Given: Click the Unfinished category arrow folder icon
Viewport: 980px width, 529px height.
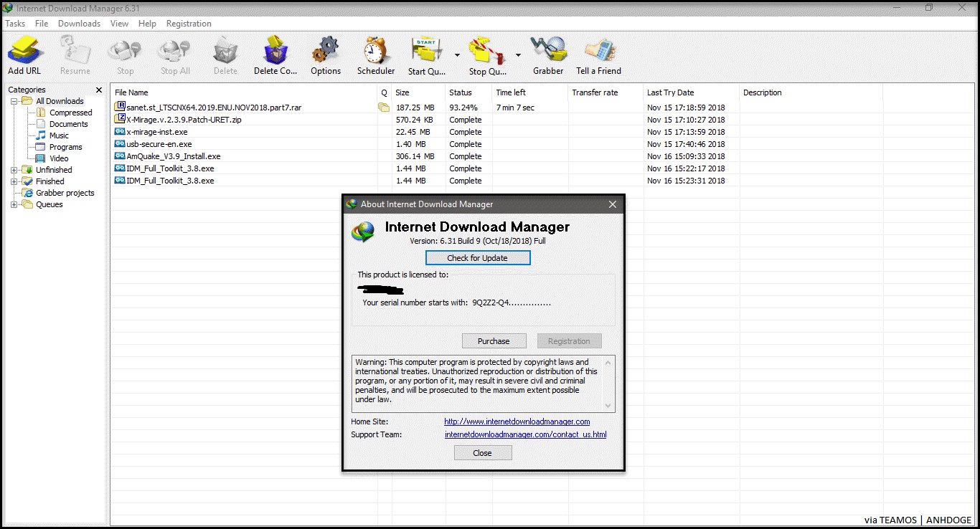Looking at the screenshot, I should [x=28, y=170].
